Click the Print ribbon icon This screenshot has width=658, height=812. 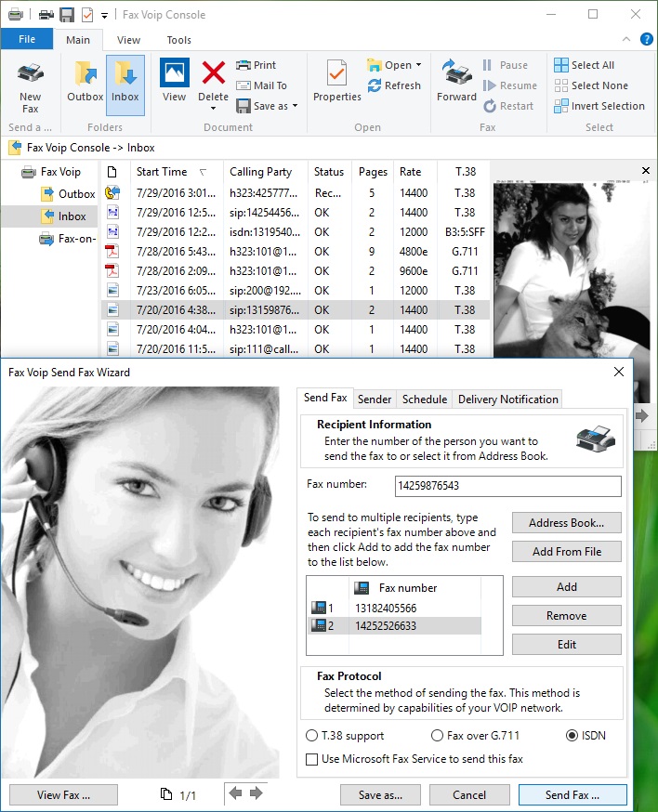pos(243,65)
